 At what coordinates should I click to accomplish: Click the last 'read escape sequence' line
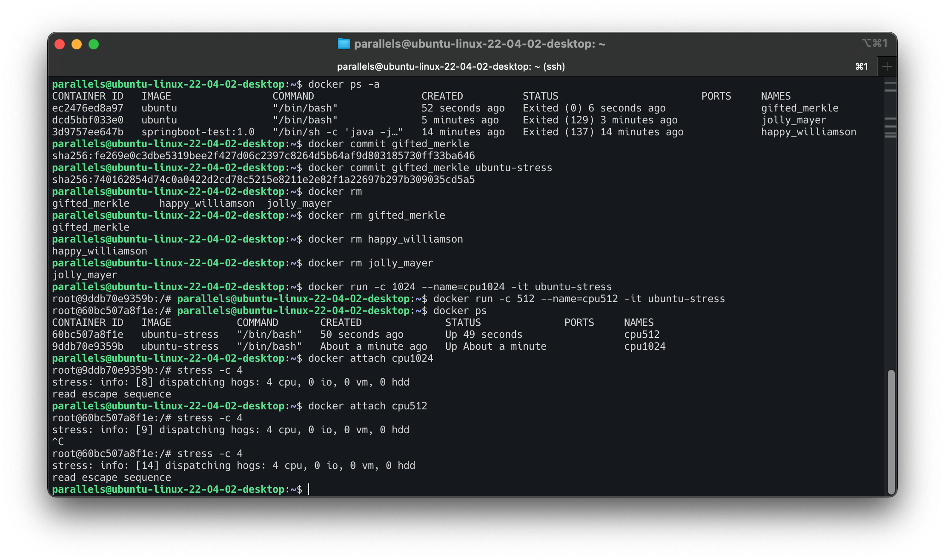112,477
